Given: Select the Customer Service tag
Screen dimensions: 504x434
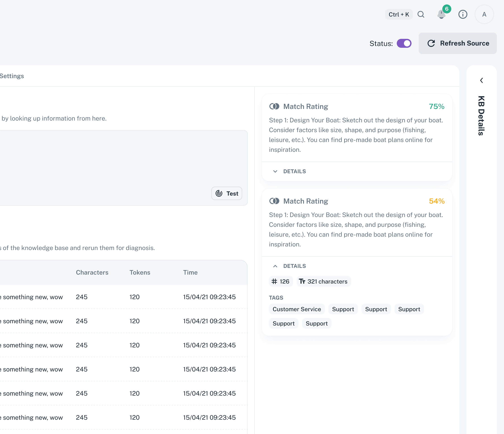Looking at the screenshot, I should (x=297, y=309).
